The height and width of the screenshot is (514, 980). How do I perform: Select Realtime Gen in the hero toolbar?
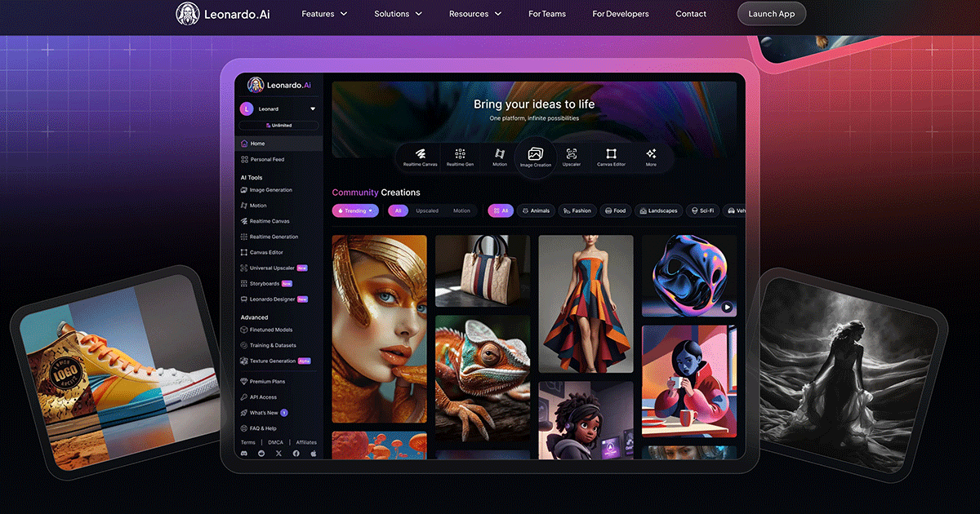(x=460, y=157)
